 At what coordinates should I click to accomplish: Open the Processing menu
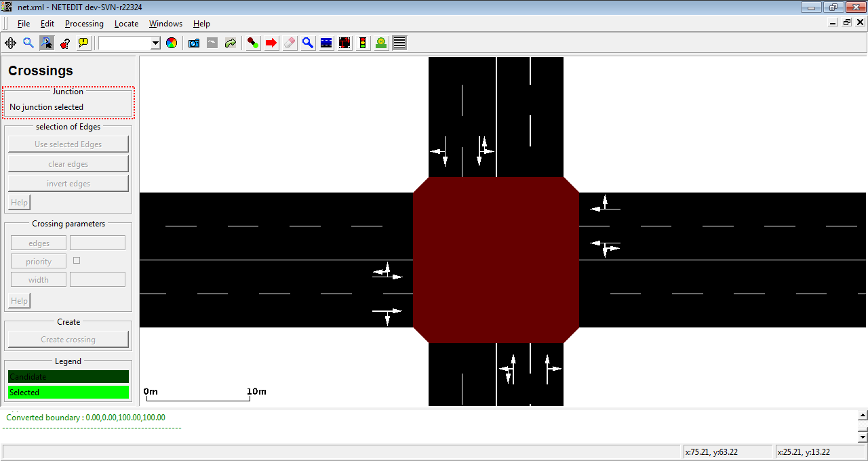coord(84,24)
